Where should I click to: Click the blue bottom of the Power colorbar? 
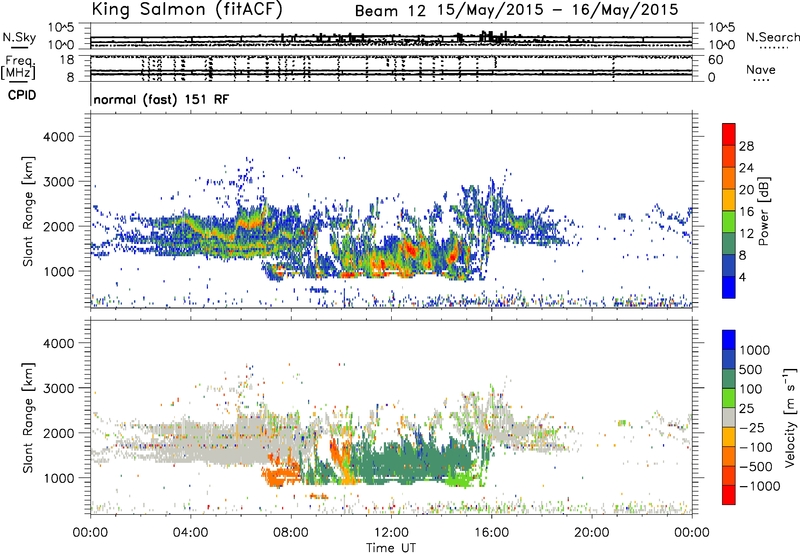[729, 288]
